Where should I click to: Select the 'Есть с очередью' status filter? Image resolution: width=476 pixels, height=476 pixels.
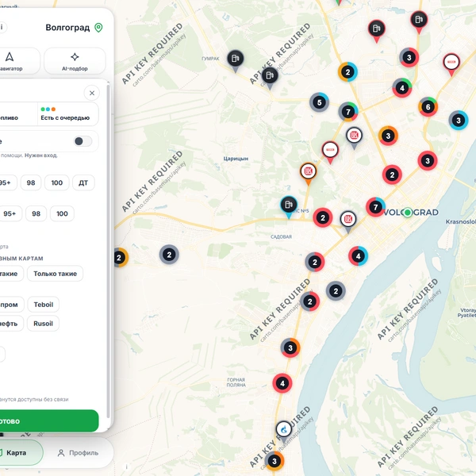click(x=67, y=113)
